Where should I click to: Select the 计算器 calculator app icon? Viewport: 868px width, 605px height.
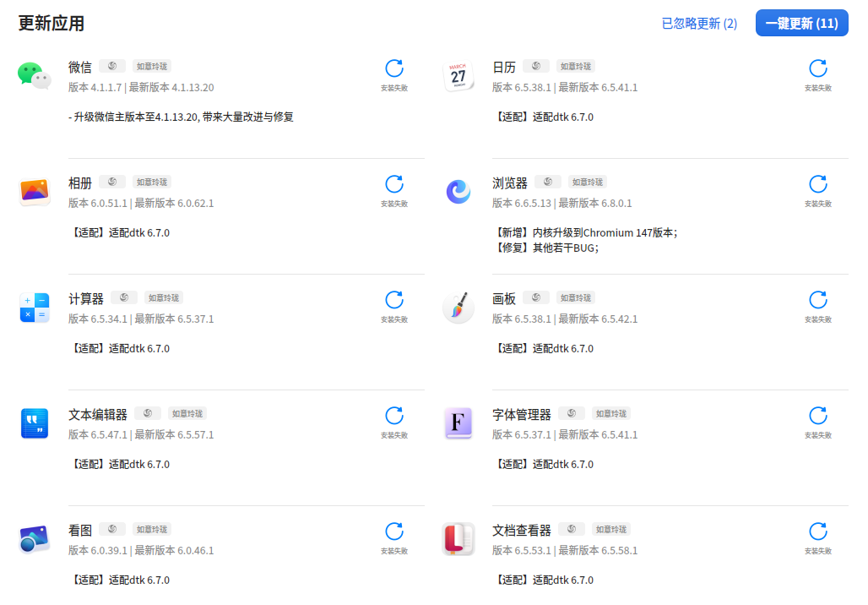pos(35,308)
